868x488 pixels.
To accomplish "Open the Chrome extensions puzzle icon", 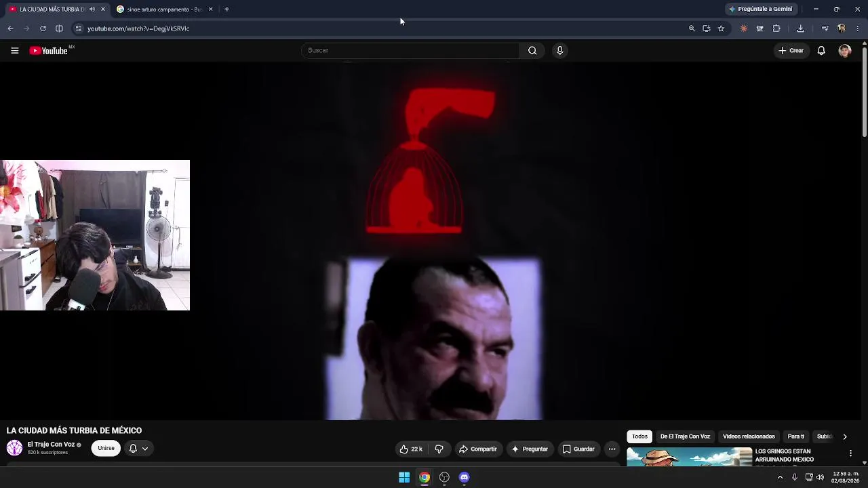I will click(776, 28).
